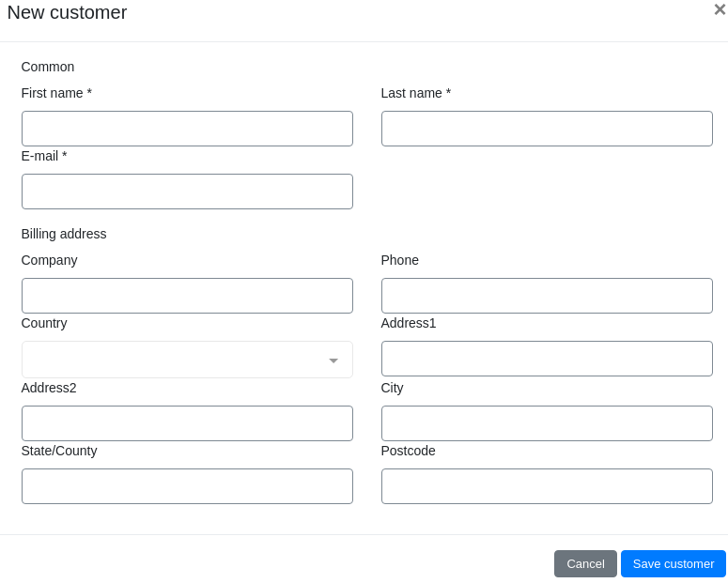Close the New customer dialog
Viewport: 728px width, 583px height.
720,9
